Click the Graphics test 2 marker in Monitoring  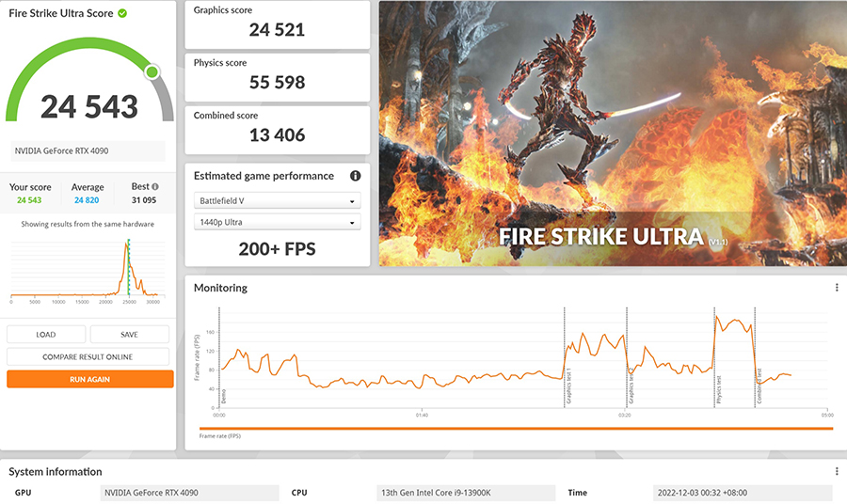pos(631,386)
